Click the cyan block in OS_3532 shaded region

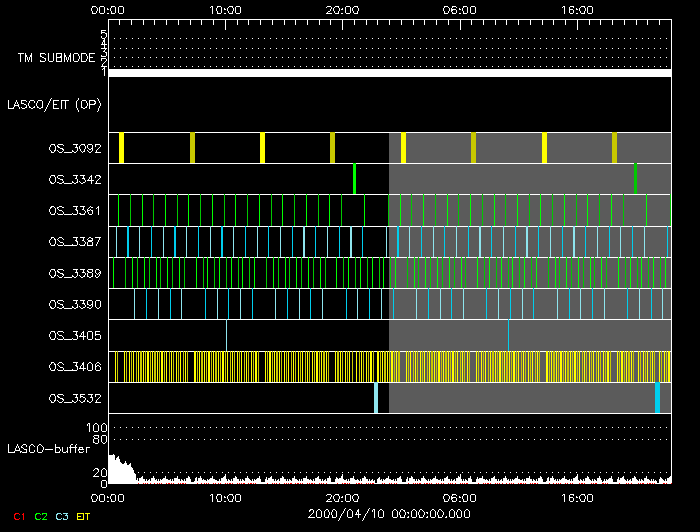click(x=657, y=398)
